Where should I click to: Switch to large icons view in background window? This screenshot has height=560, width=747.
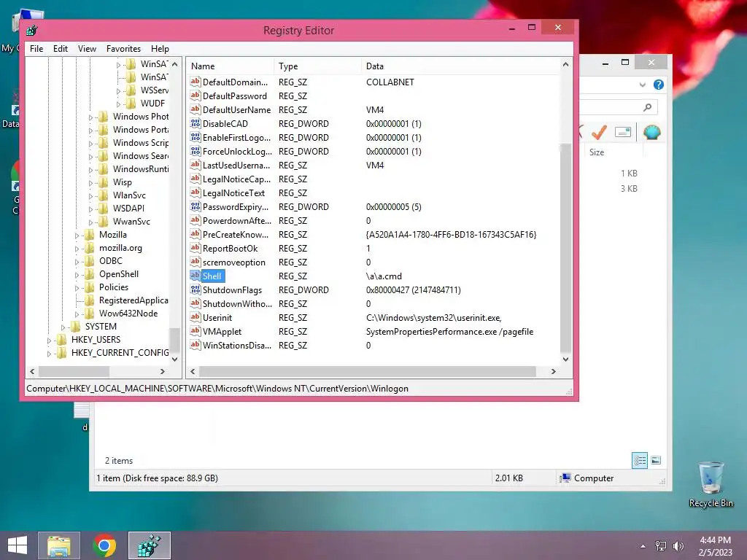(x=656, y=461)
